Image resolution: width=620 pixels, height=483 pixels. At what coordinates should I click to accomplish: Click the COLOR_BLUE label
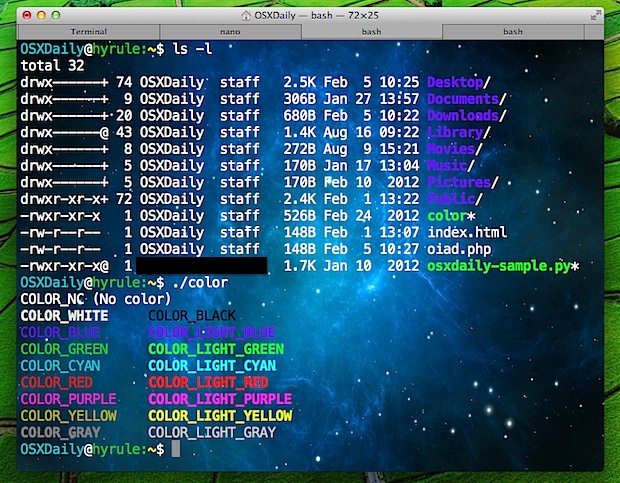(x=60, y=332)
